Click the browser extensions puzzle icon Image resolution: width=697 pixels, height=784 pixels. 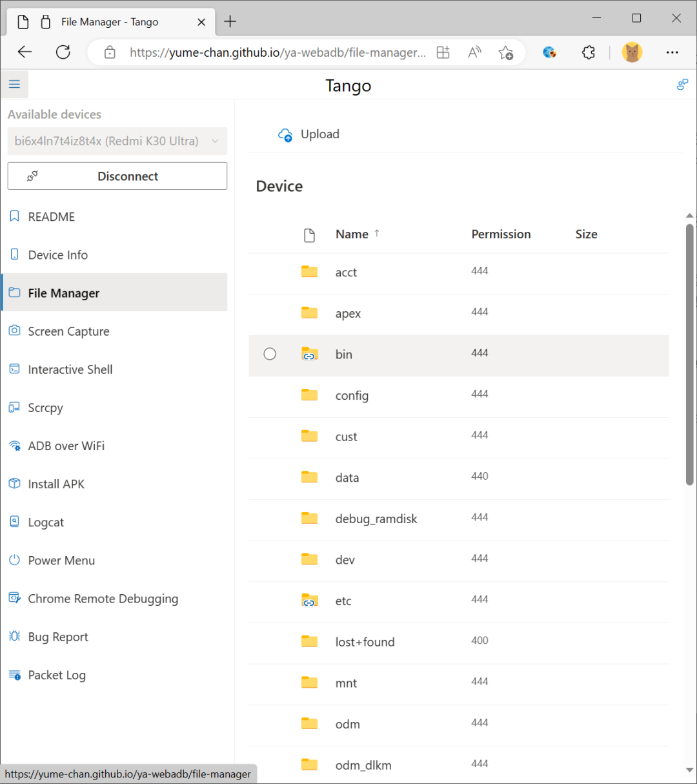coord(588,52)
